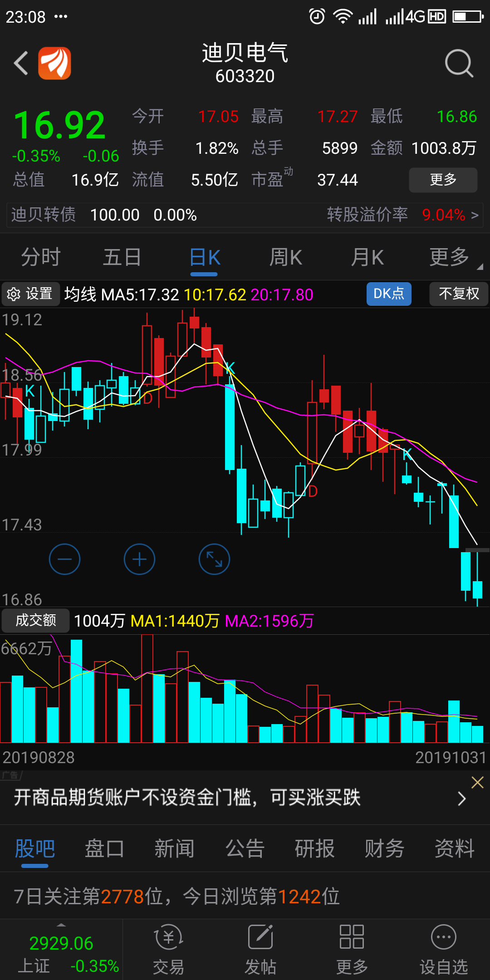The width and height of the screenshot is (490, 980).
Task: Tap 今开 17.05 value
Action: tap(218, 117)
